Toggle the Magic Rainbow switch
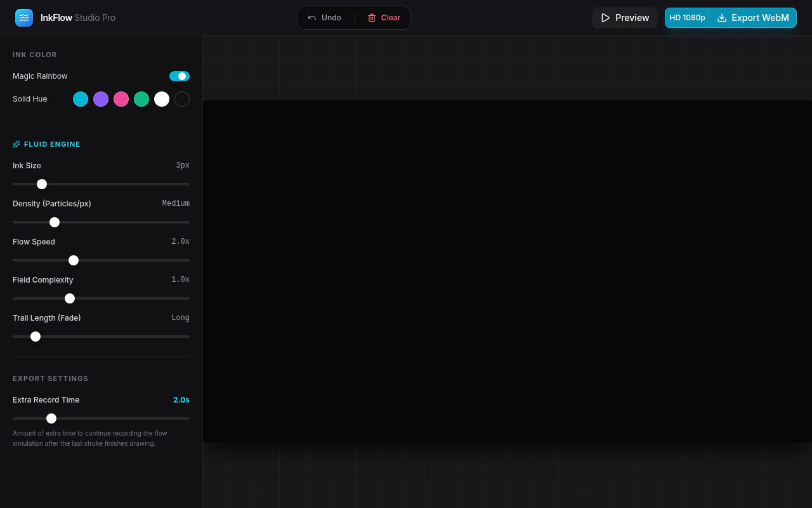812x508 pixels. pos(180,76)
